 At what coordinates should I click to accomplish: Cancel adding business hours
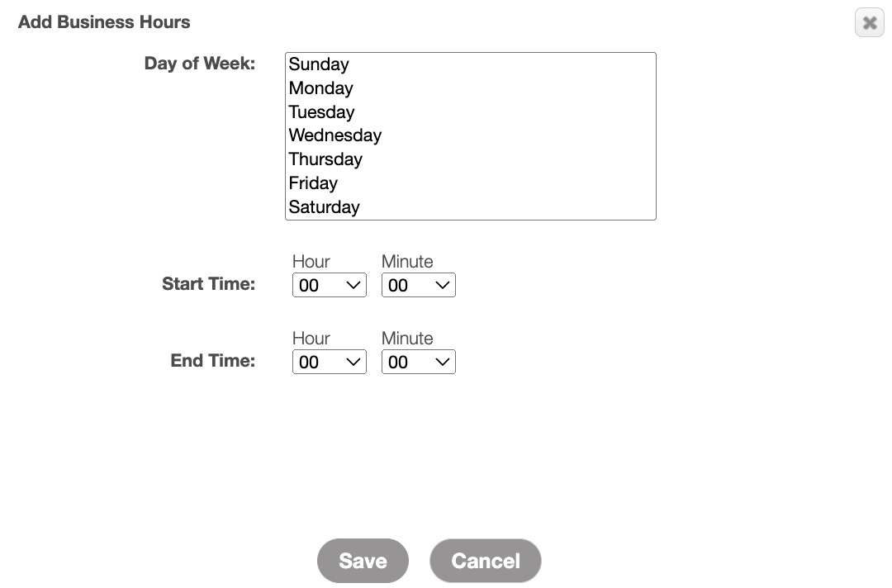486,561
